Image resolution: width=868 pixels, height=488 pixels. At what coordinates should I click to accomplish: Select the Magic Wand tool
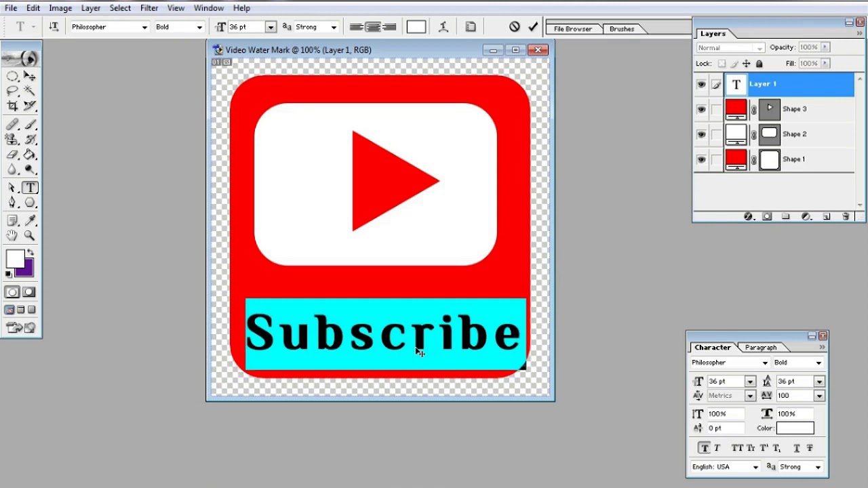click(x=30, y=91)
